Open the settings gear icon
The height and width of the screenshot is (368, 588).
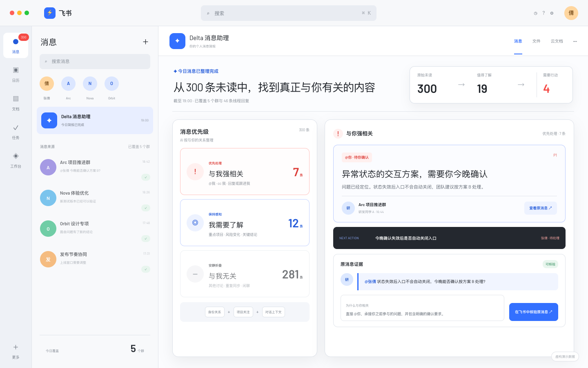pyautogui.click(x=552, y=13)
